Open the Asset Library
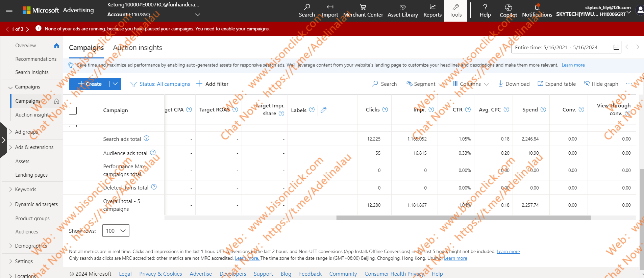This screenshot has height=278, width=644. click(403, 10)
